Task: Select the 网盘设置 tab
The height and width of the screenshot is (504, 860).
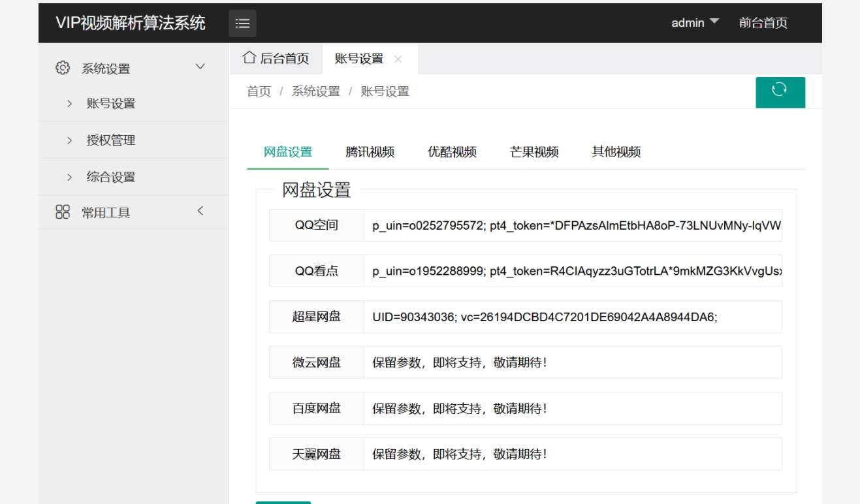Action: point(288,152)
